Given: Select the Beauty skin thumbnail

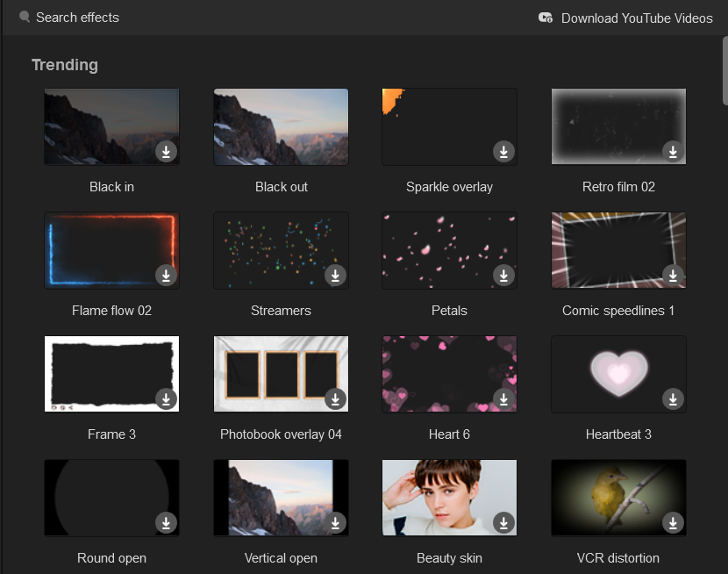Looking at the screenshot, I should 449,498.
